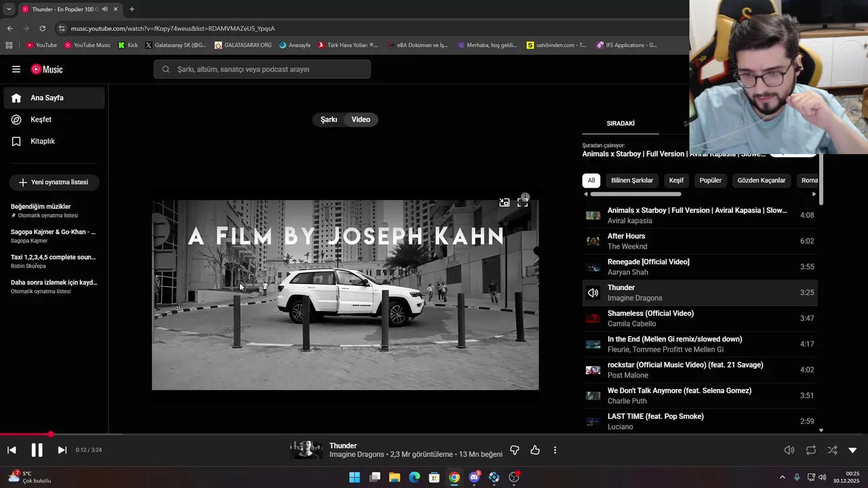The width and height of the screenshot is (868, 488).
Task: Open Kitaplık in the sidebar
Action: coord(54,141)
